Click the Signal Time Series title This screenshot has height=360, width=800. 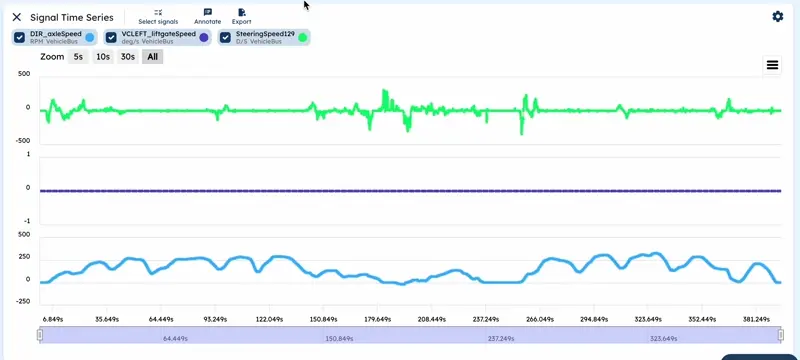tap(72, 17)
